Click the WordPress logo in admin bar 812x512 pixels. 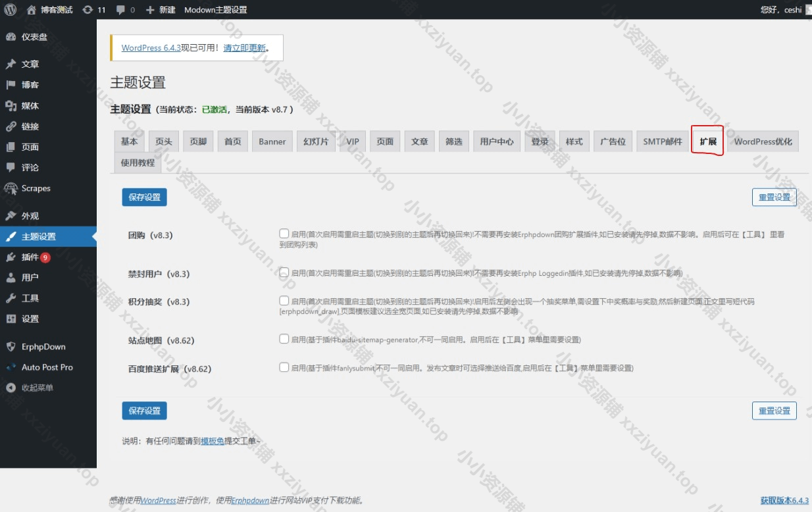click(x=11, y=10)
